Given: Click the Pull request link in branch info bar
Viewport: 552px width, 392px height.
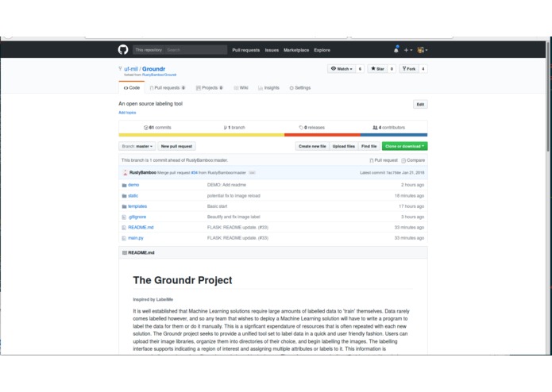Looking at the screenshot, I should 384,160.
